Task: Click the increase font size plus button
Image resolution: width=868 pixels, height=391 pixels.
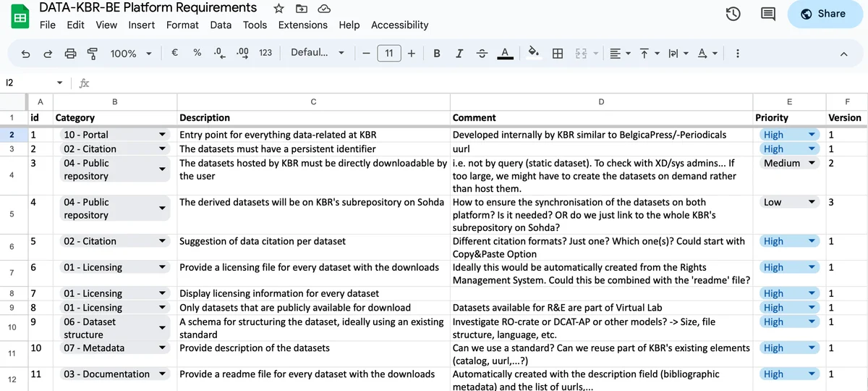Action: point(411,53)
